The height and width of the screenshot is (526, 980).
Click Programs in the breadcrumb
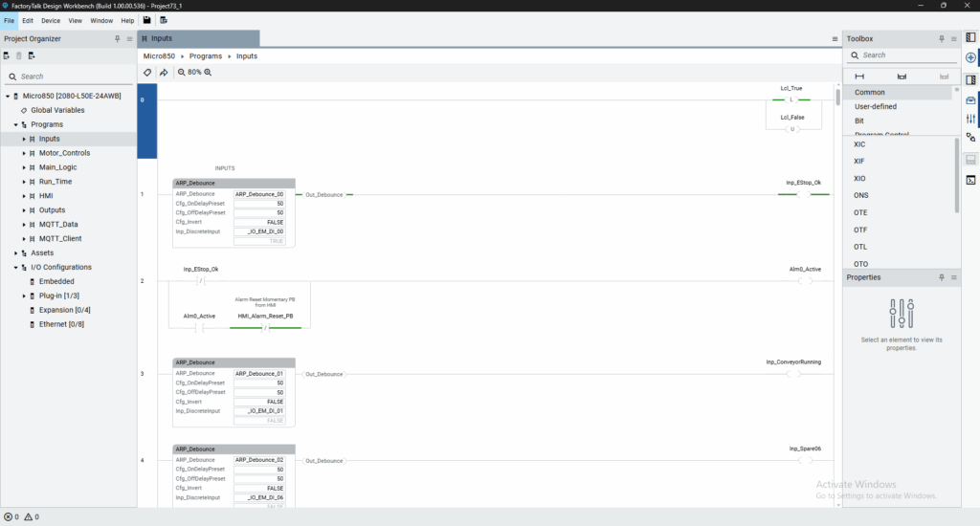tap(206, 56)
